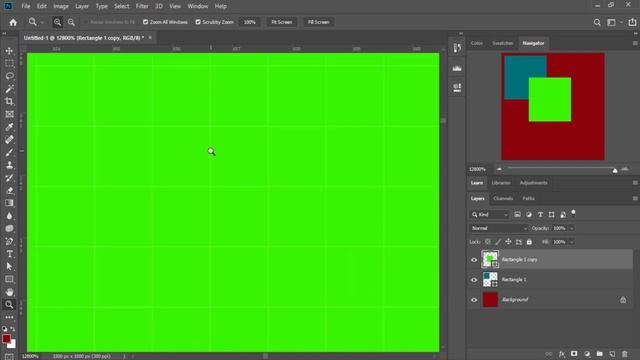Open the search icon at top right
The image size is (640, 360).
click(x=597, y=22)
